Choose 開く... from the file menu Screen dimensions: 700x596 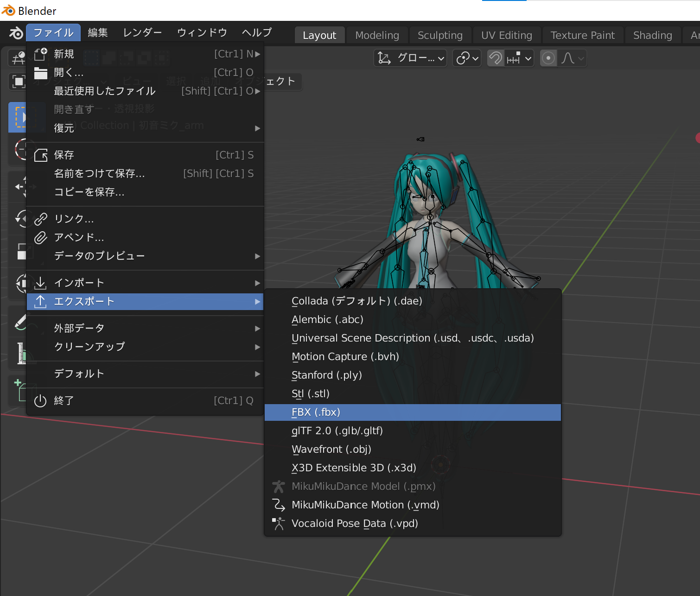click(146, 73)
